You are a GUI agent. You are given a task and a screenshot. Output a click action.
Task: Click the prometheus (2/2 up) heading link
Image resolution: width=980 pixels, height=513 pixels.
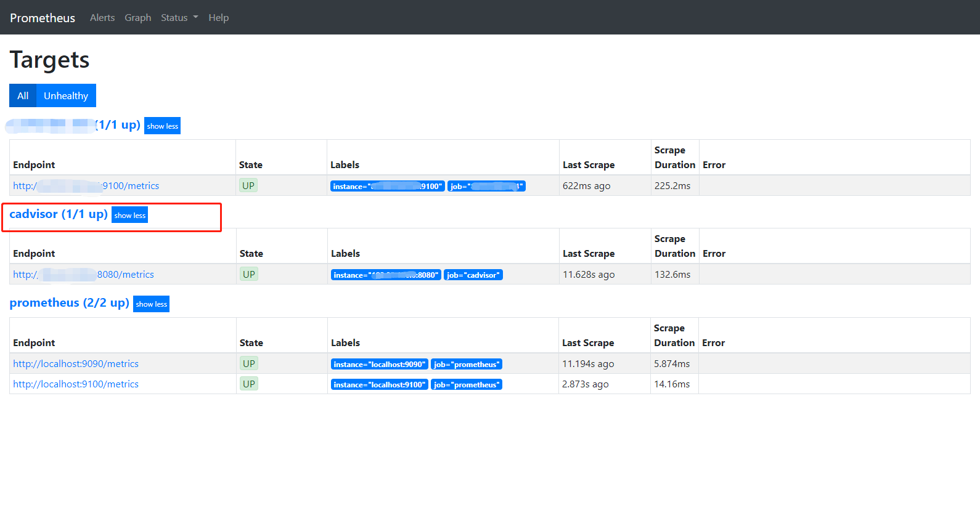[69, 302]
